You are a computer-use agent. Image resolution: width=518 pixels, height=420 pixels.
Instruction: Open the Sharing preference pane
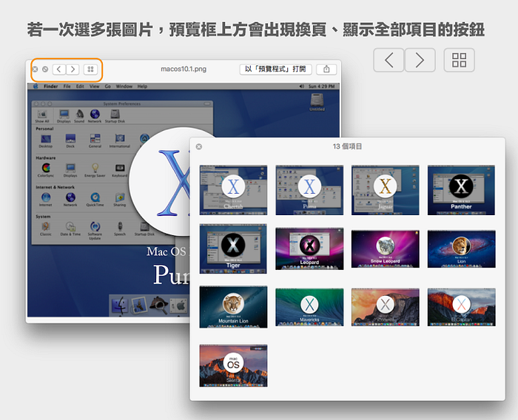coord(120,200)
